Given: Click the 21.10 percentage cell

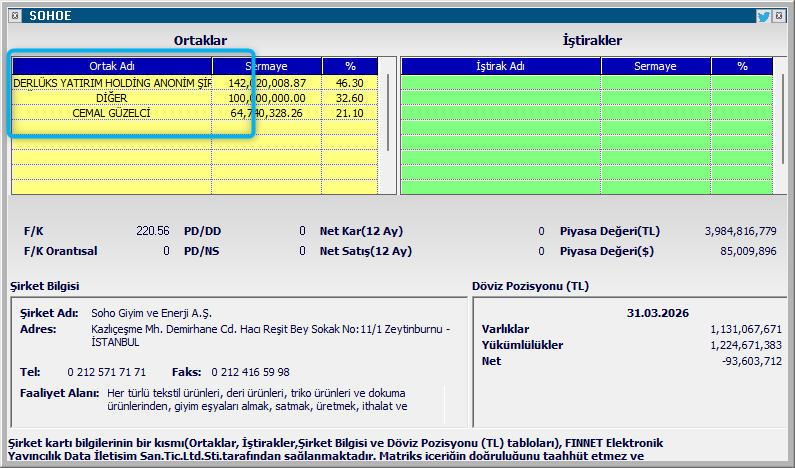Looking at the screenshot, I should [x=350, y=113].
